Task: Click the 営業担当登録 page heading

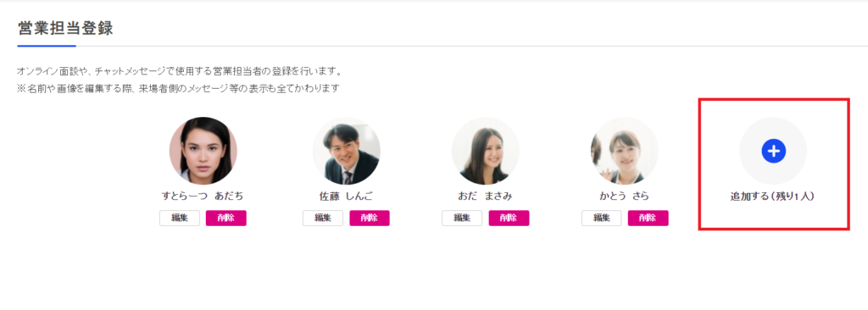Action: [x=65, y=29]
